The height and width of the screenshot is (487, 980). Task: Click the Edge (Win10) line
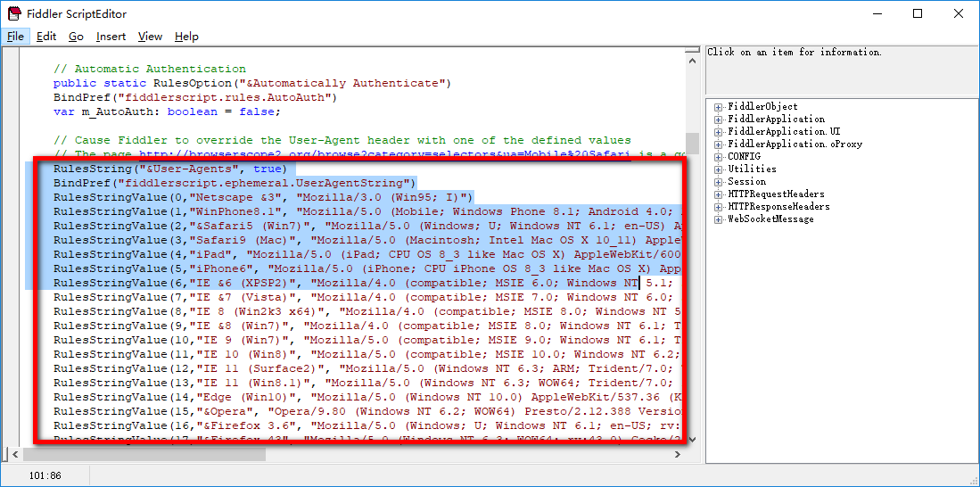pos(367,397)
